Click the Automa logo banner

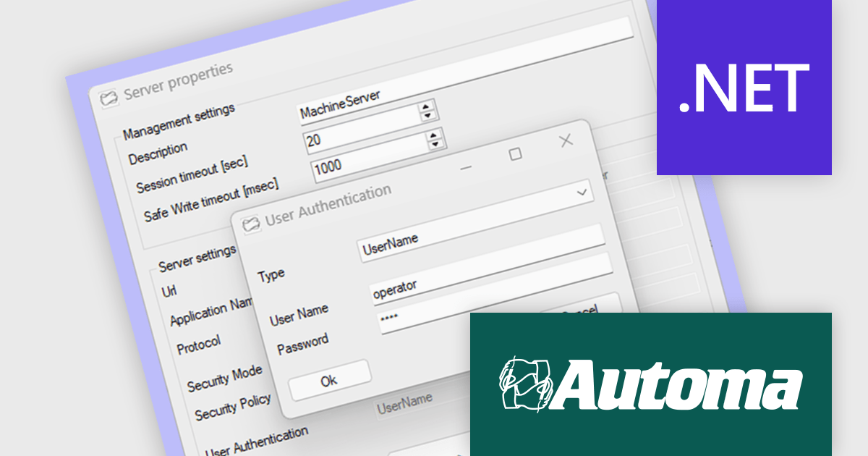pos(650,384)
